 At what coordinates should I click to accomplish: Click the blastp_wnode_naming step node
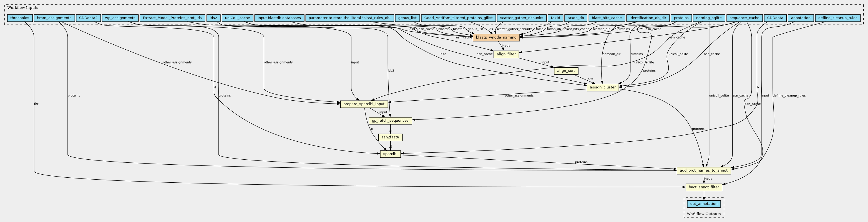coord(496,38)
